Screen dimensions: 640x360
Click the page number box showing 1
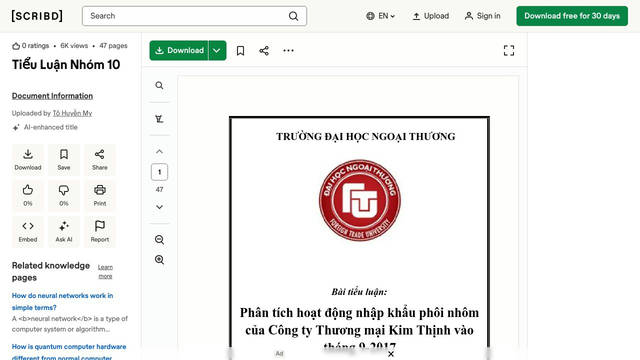[159, 172]
